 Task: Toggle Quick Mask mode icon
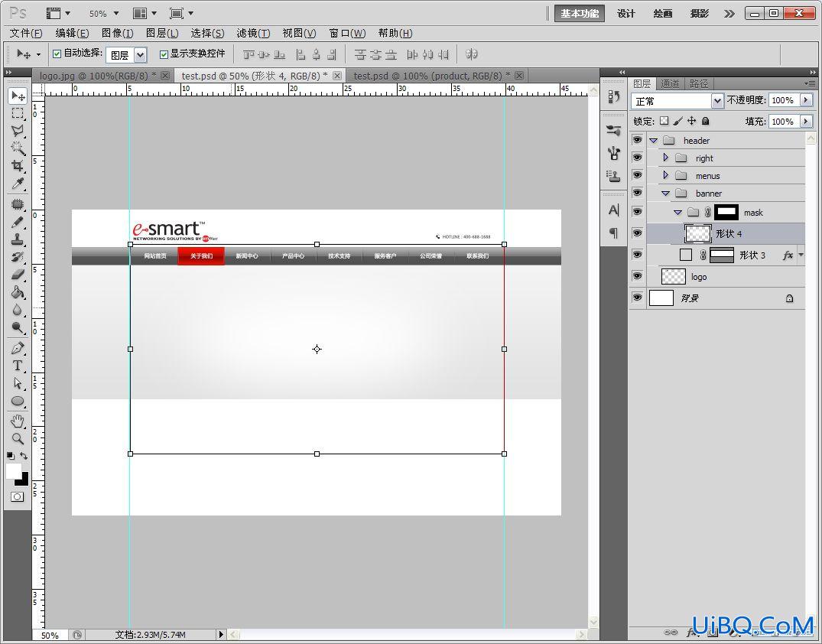[x=18, y=496]
